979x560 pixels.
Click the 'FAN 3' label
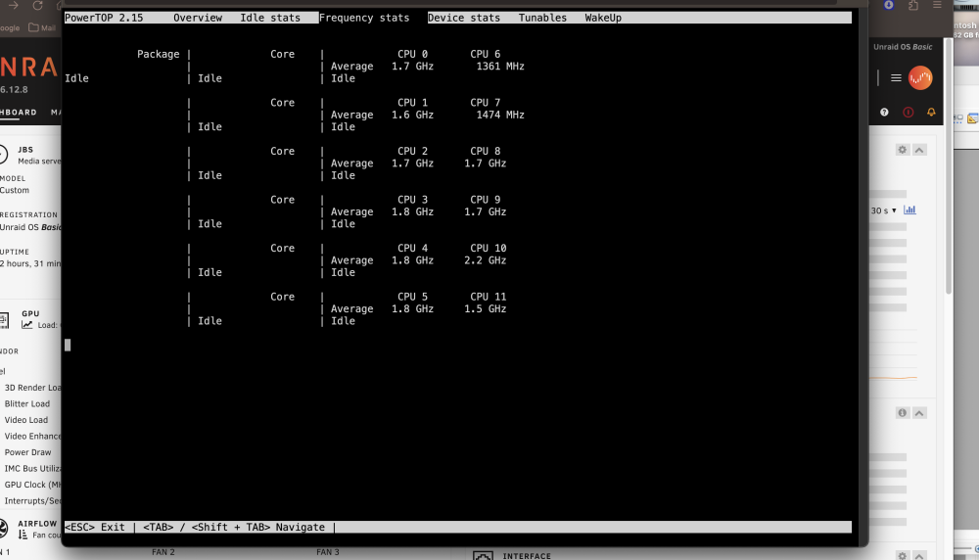point(328,552)
